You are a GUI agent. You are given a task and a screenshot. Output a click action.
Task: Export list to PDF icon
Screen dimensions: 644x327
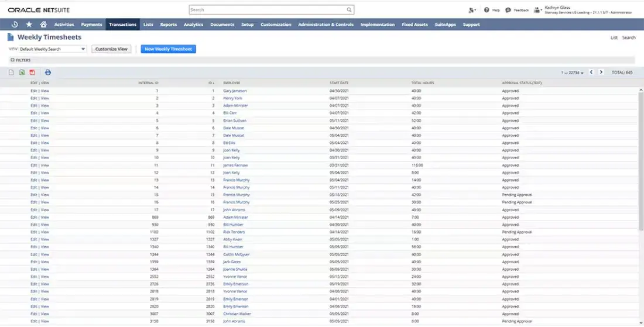click(x=32, y=73)
